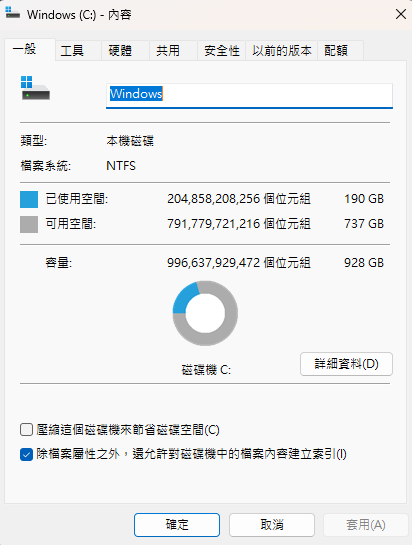Image resolution: width=412 pixels, height=545 pixels.
Task: Click the Windows drive icon beside name field
Action: (35, 88)
